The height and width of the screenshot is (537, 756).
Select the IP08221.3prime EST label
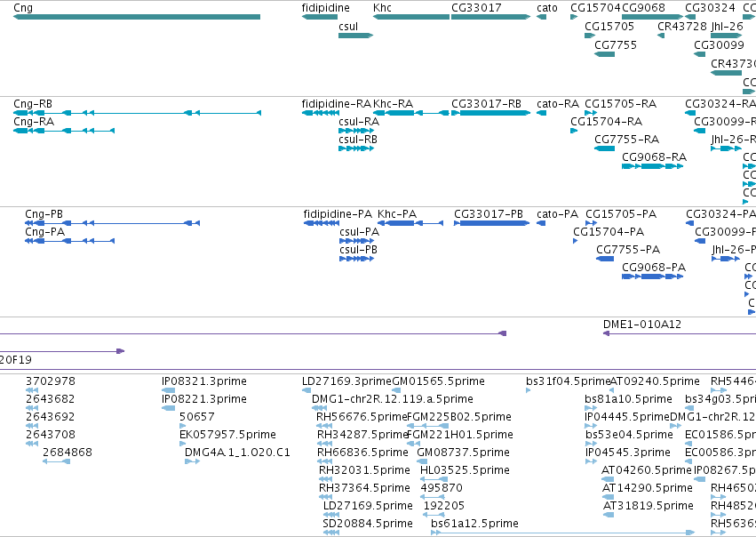coord(204,399)
